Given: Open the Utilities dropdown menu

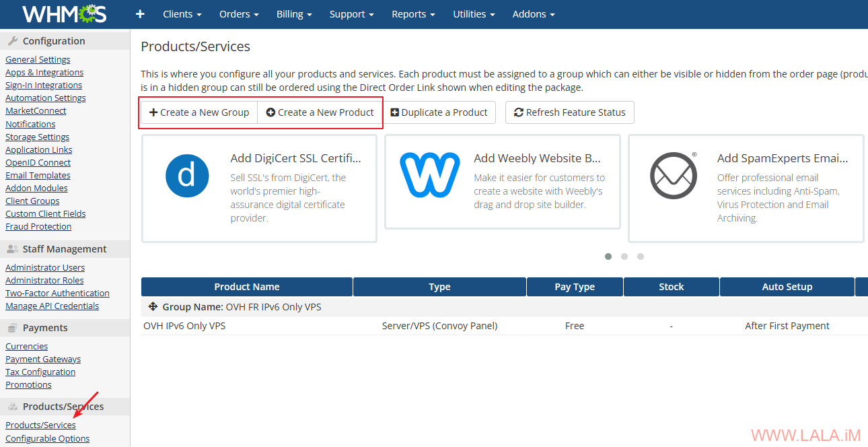Looking at the screenshot, I should pyautogui.click(x=474, y=14).
